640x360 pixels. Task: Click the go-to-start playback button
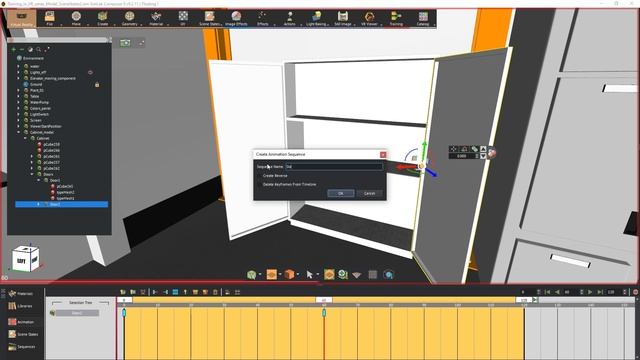(547, 292)
